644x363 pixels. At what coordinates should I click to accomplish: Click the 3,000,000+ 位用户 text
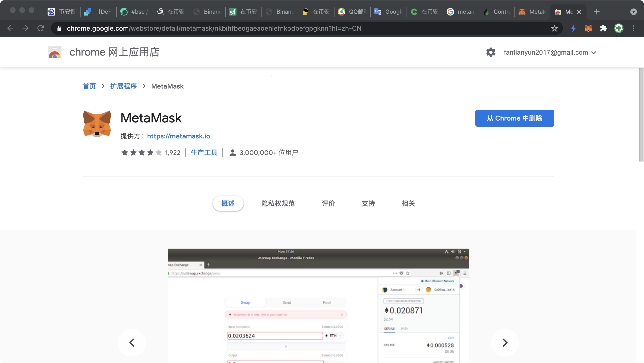tap(269, 152)
